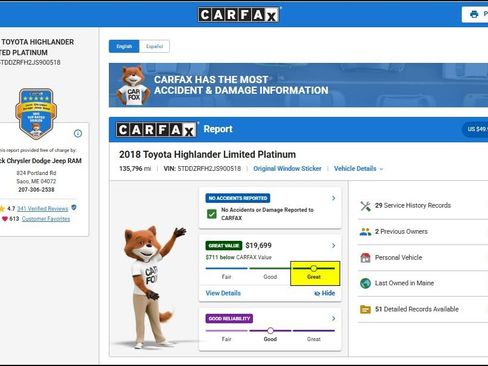The width and height of the screenshot is (488, 366).
Task: Click the top-rated dealer badge
Action: pyautogui.click(x=36, y=113)
